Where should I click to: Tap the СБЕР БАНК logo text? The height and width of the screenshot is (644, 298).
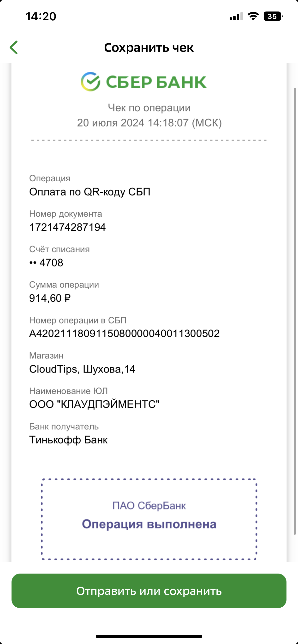pyautogui.click(x=156, y=82)
